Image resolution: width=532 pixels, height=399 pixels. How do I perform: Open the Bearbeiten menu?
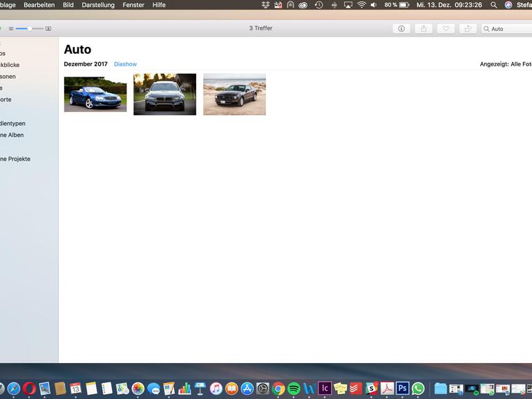point(39,5)
